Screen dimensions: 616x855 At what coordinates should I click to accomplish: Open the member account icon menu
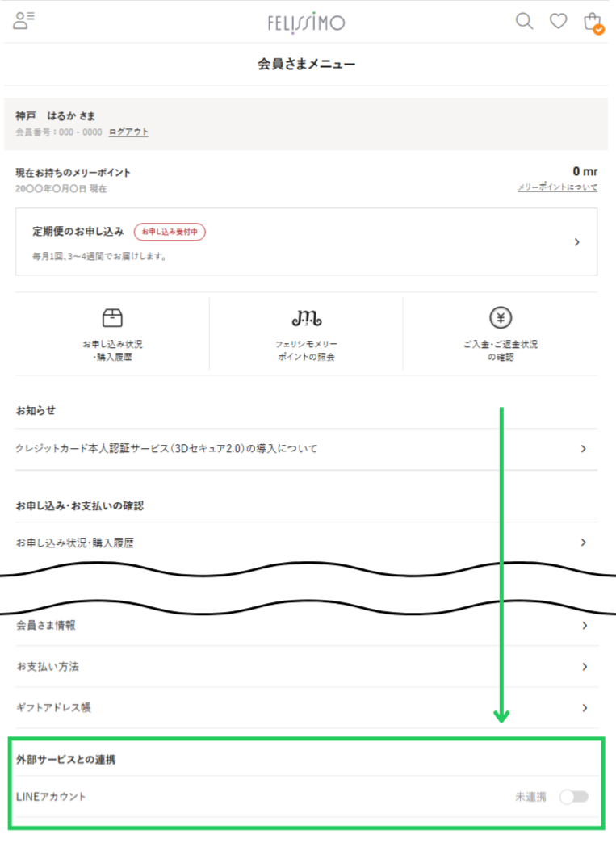23,21
